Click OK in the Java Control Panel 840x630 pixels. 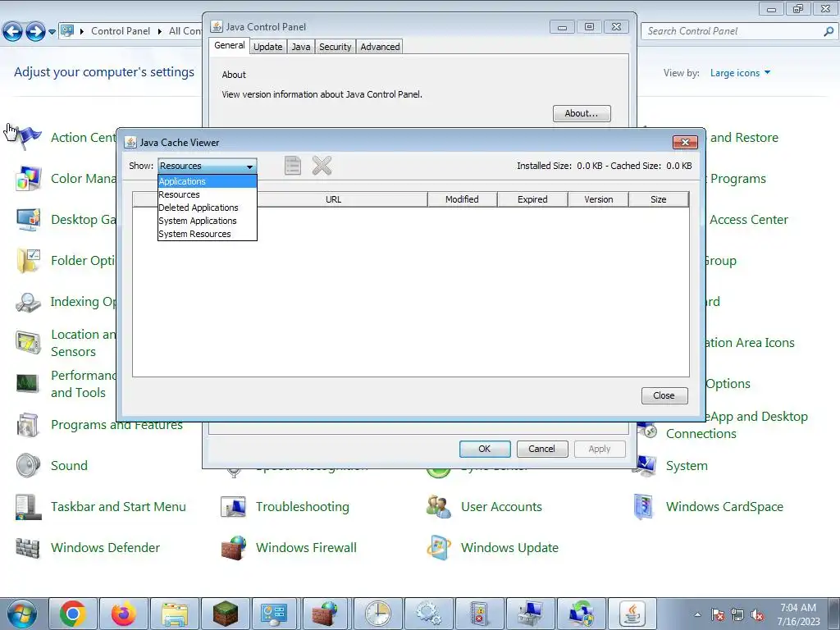pos(484,449)
